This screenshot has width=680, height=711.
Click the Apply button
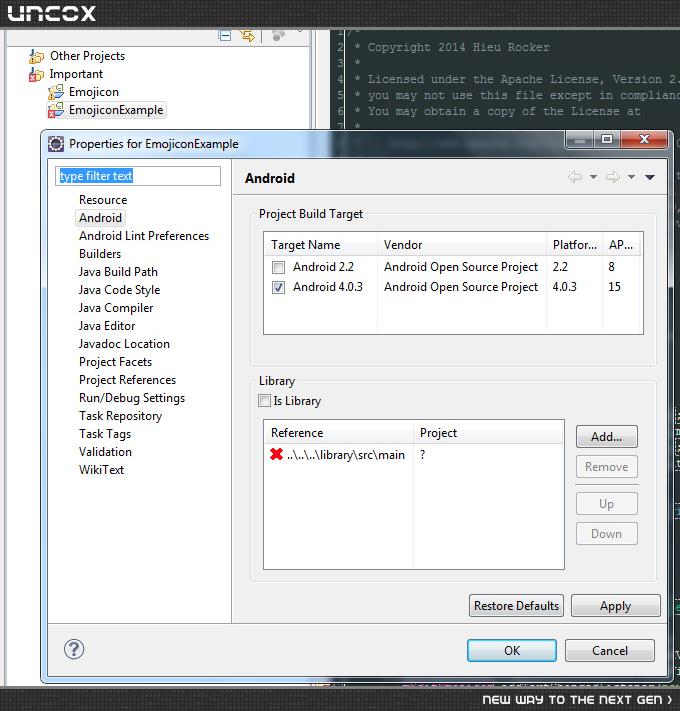click(x=616, y=606)
